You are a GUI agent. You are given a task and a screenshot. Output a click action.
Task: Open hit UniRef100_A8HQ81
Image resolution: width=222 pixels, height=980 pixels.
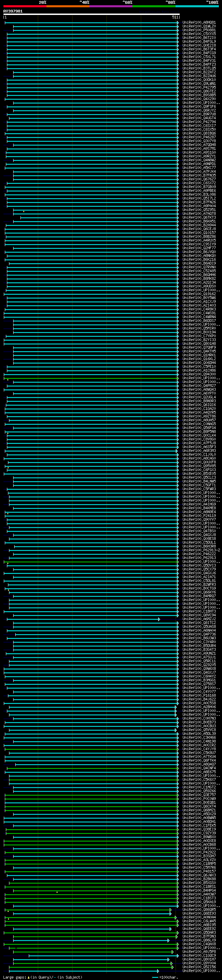click(199, 23)
